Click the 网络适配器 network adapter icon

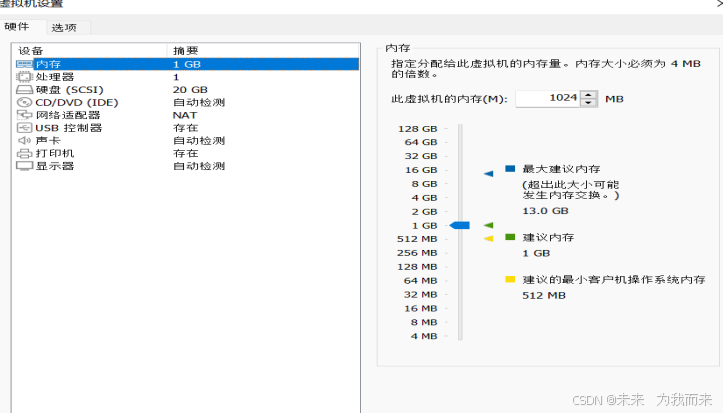click(24, 115)
